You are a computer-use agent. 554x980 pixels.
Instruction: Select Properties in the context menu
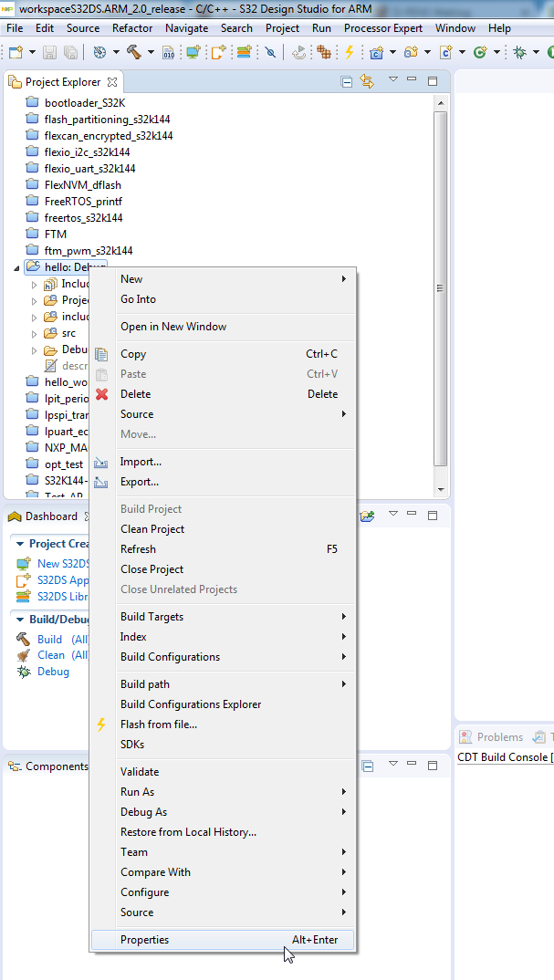223,940
